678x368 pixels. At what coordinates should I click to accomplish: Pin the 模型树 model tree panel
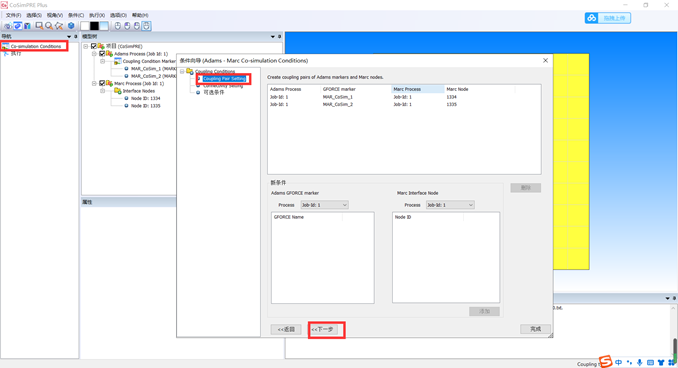point(279,37)
